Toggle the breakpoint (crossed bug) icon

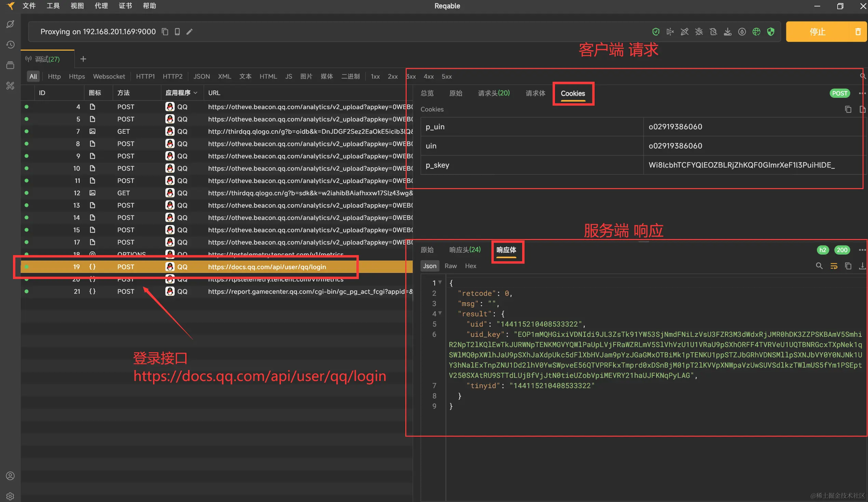699,32
